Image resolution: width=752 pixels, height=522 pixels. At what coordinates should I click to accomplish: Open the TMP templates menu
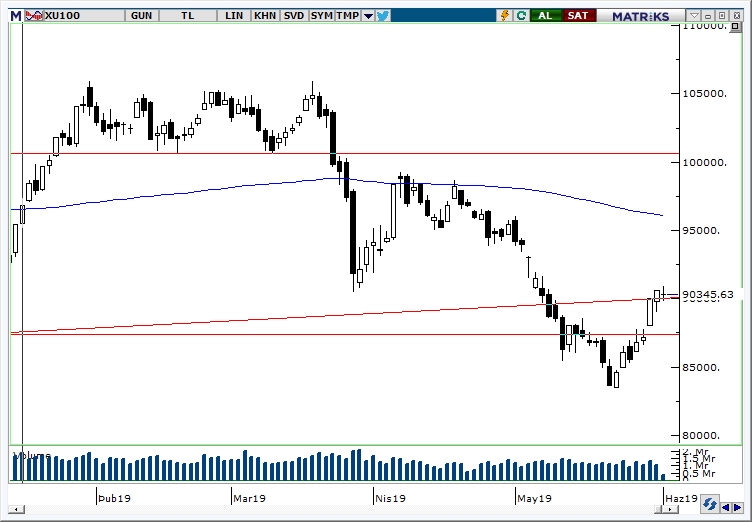pos(348,16)
